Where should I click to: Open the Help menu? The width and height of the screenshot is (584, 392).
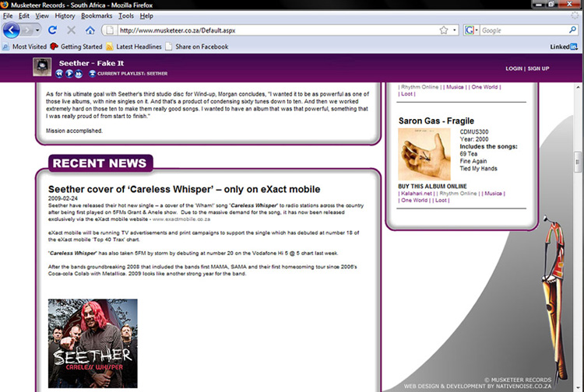click(146, 16)
